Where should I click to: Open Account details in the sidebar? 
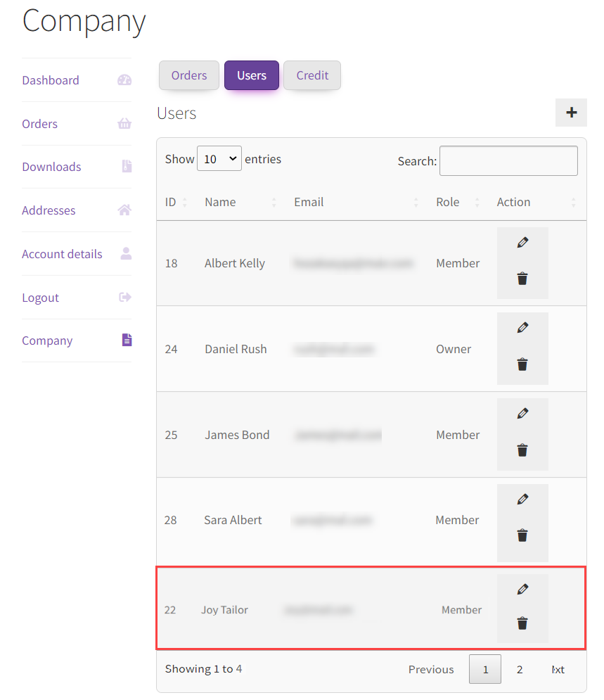(x=62, y=254)
